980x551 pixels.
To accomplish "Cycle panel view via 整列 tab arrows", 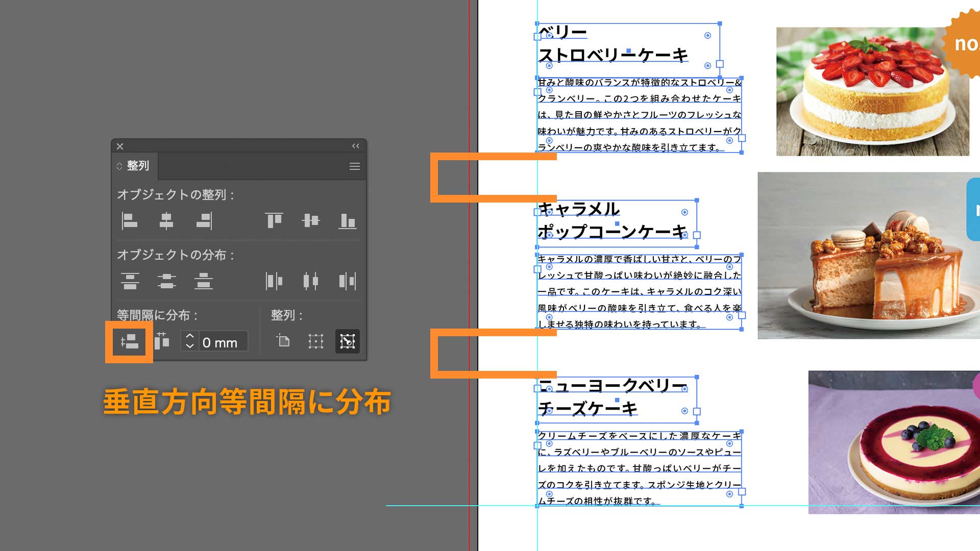I will tap(119, 166).
